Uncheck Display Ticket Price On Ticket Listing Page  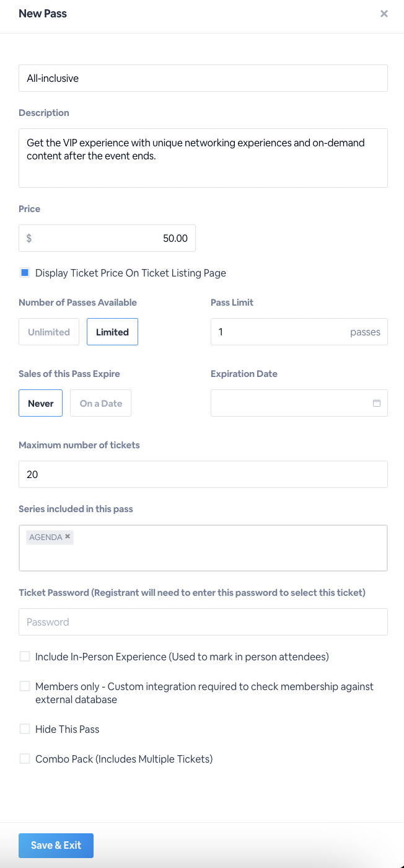tap(25, 273)
